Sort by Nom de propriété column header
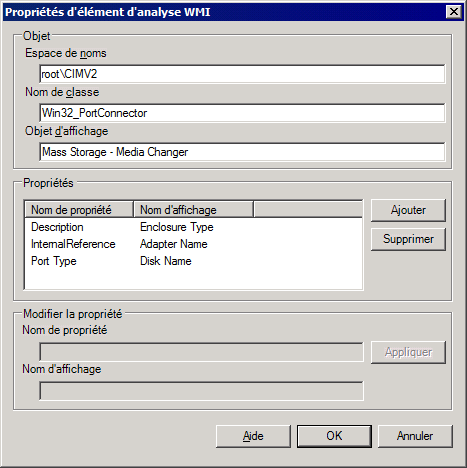467x468 pixels. [79, 210]
